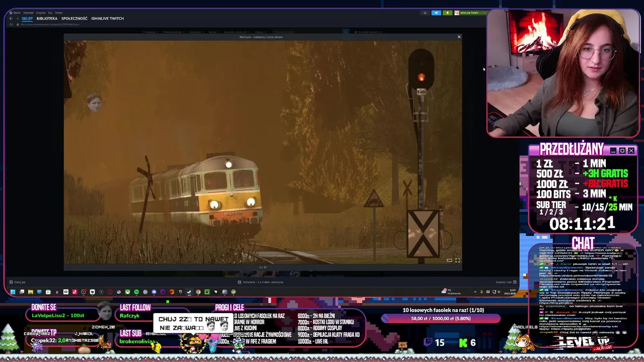Click the Steam announcements megaphone button

coord(436,13)
